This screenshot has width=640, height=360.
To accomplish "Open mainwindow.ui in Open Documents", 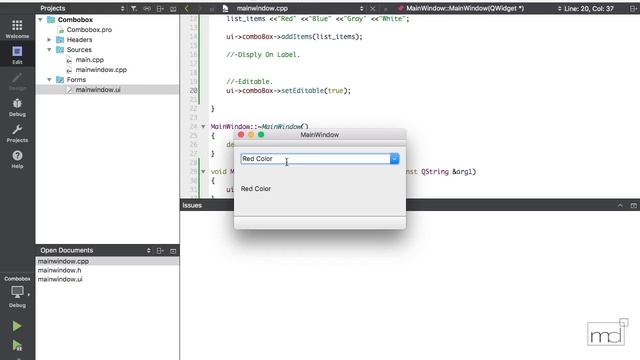I will 60,279.
